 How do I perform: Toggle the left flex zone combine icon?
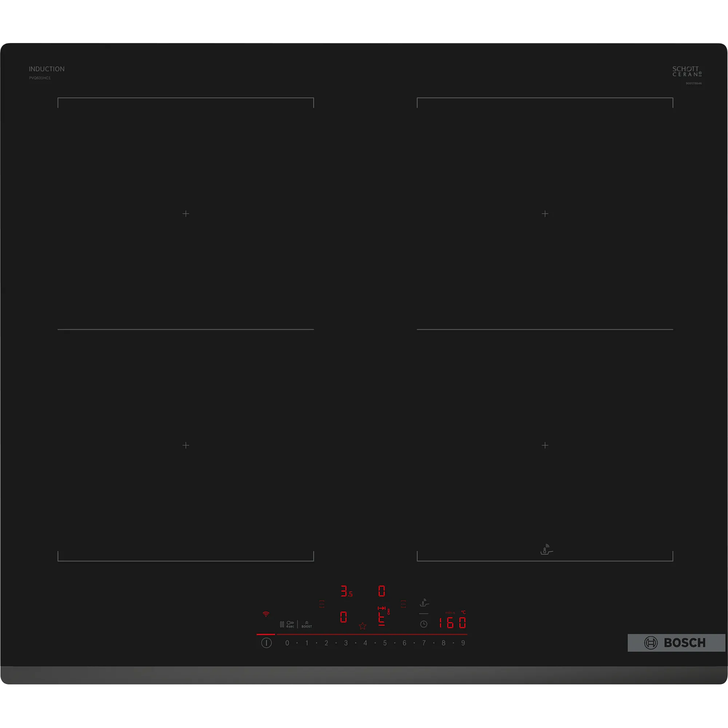point(322,604)
